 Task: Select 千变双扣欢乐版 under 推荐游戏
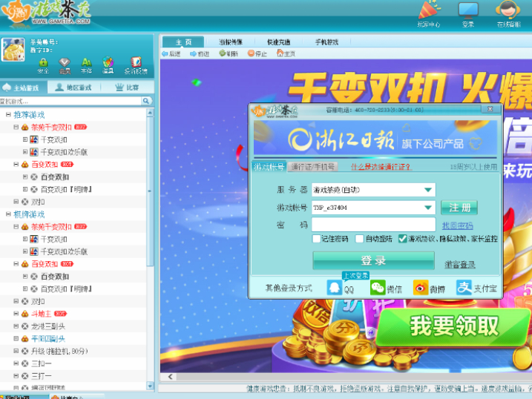click(64, 152)
